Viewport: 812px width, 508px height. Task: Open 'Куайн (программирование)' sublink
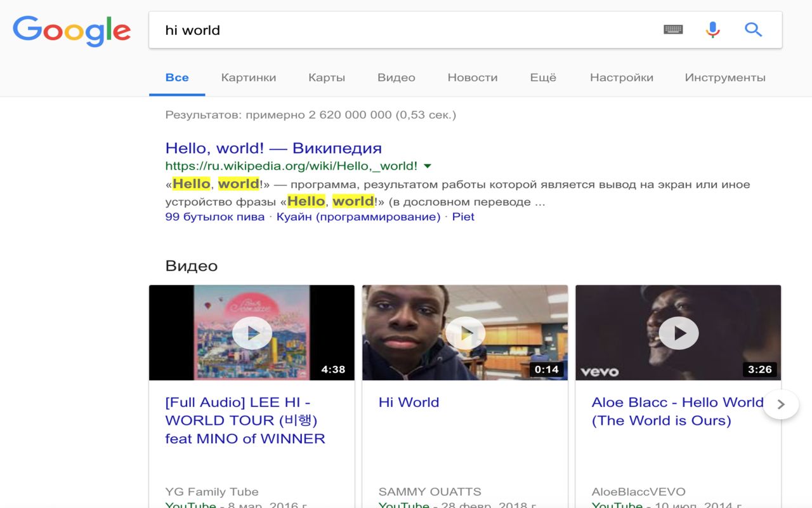coord(358,217)
